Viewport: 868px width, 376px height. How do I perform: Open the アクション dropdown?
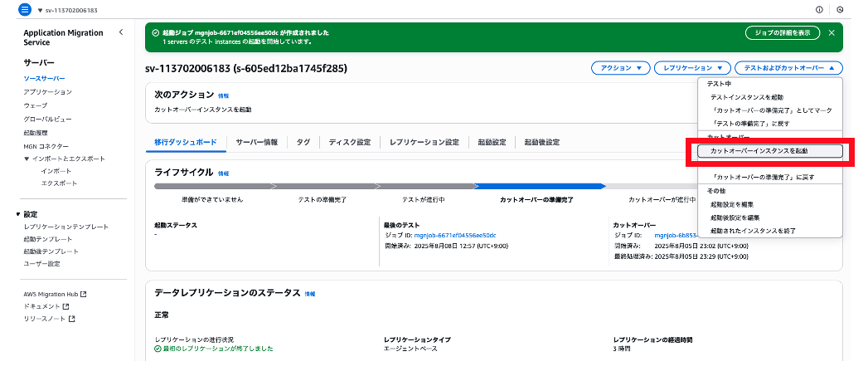click(620, 68)
